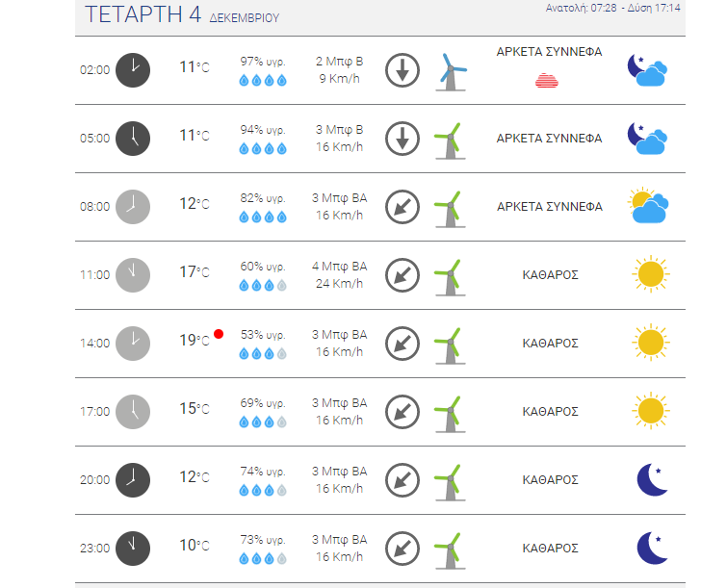
Task: Click the light gray 17:00 clock icon
Action: 133,412
